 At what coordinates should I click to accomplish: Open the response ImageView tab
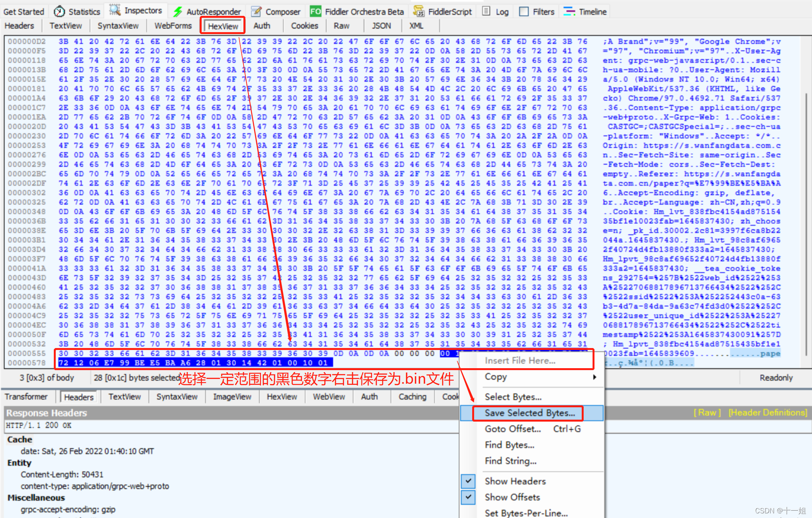[232, 397]
